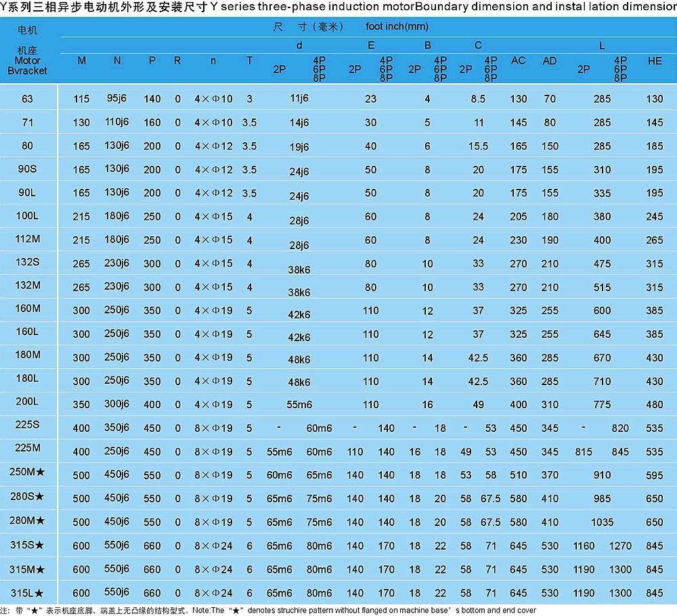Select the 200L row label

tap(28, 401)
